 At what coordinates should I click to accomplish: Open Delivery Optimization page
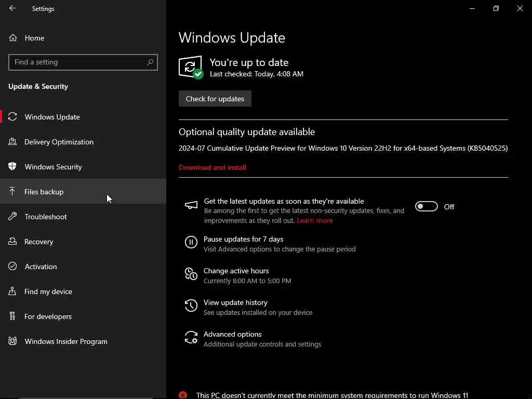pos(83,142)
